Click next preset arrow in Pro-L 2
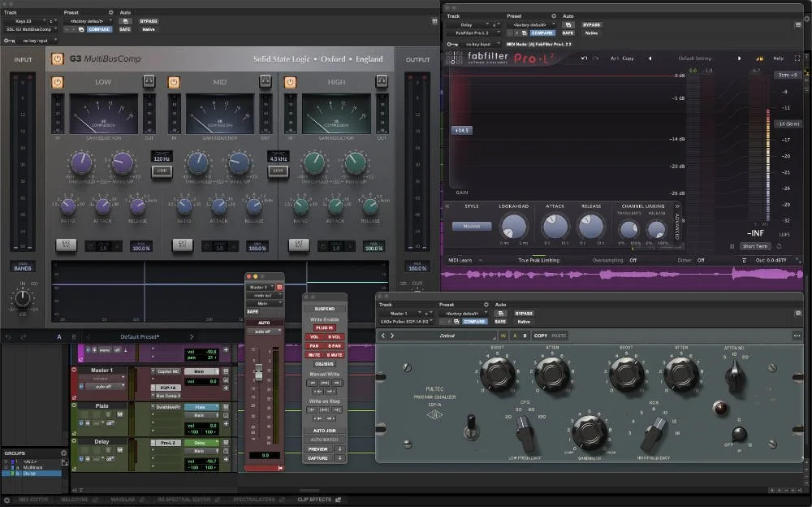Screen dimensions: 812x507 pos(739,58)
